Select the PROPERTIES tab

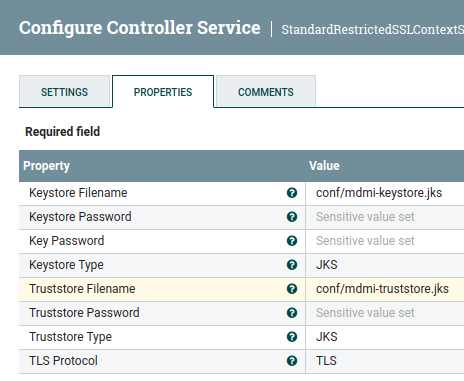click(x=163, y=92)
